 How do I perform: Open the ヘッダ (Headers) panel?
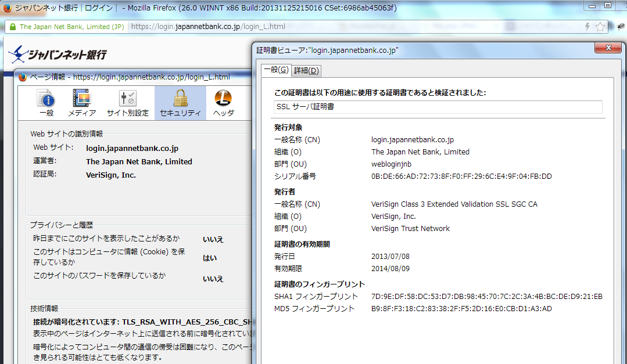223,103
